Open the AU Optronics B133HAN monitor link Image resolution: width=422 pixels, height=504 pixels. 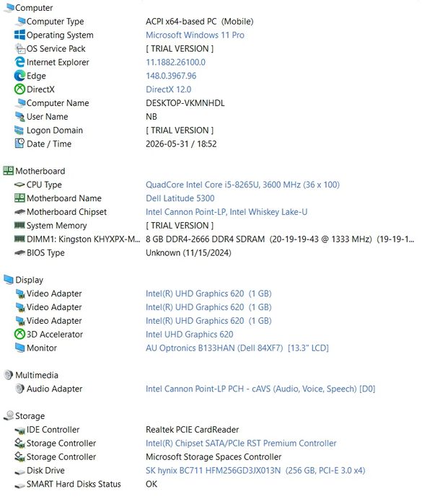pyautogui.click(x=237, y=348)
